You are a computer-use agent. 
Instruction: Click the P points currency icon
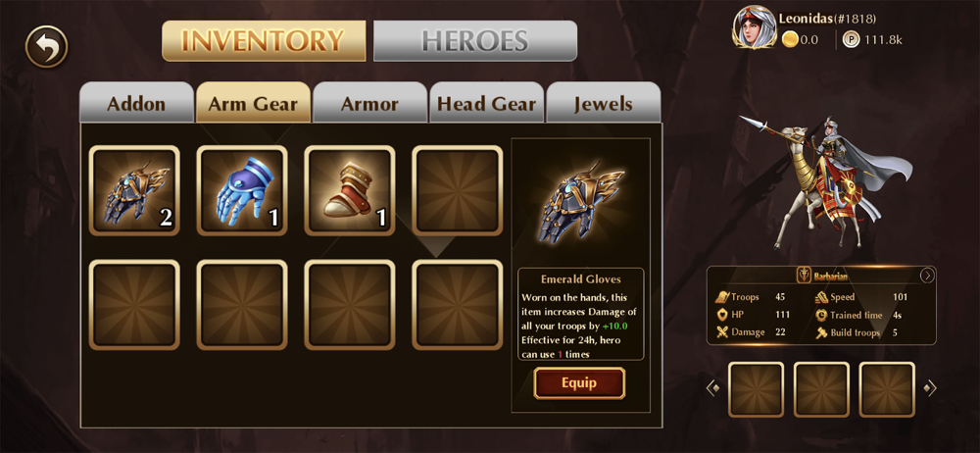pos(851,40)
